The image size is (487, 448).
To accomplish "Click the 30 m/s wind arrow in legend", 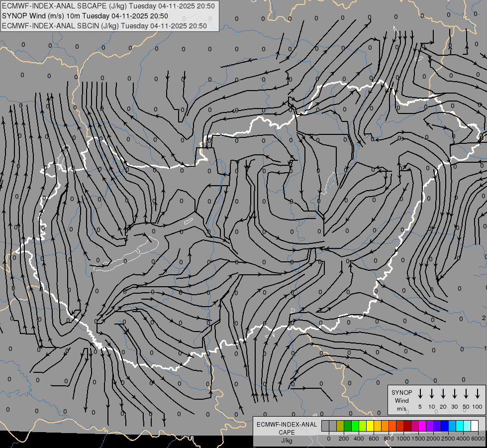I will [454, 394].
